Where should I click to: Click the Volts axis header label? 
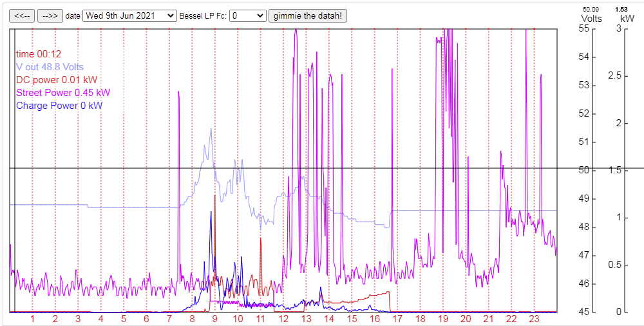pyautogui.click(x=591, y=19)
